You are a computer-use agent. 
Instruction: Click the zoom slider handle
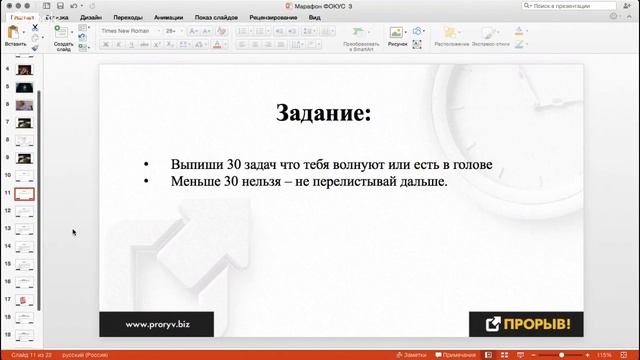[562, 355]
